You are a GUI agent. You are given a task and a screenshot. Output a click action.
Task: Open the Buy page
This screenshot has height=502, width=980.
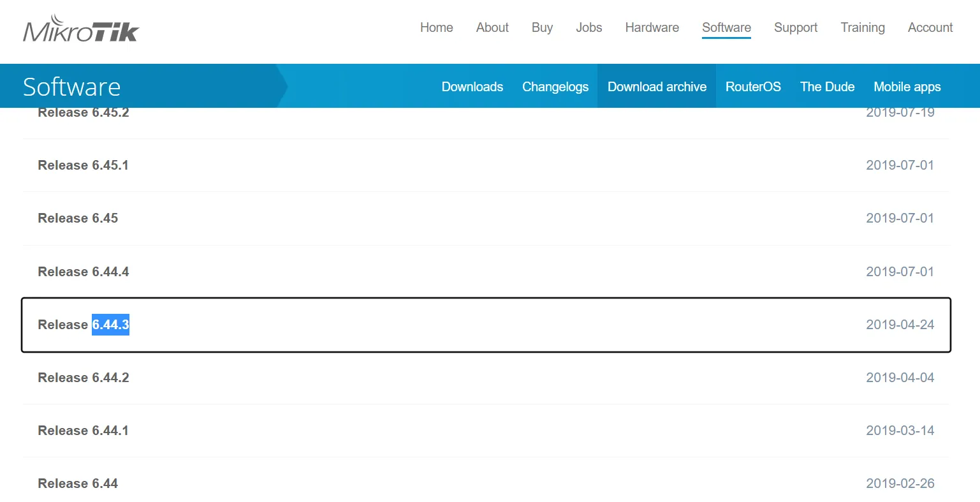point(542,27)
